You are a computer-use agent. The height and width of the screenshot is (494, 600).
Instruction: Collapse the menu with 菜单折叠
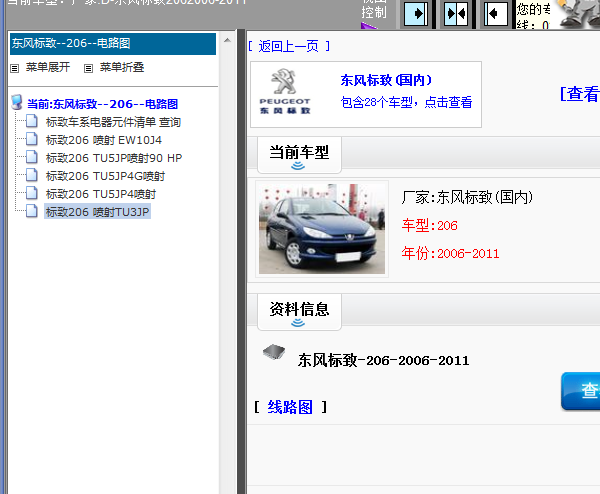pos(122,67)
